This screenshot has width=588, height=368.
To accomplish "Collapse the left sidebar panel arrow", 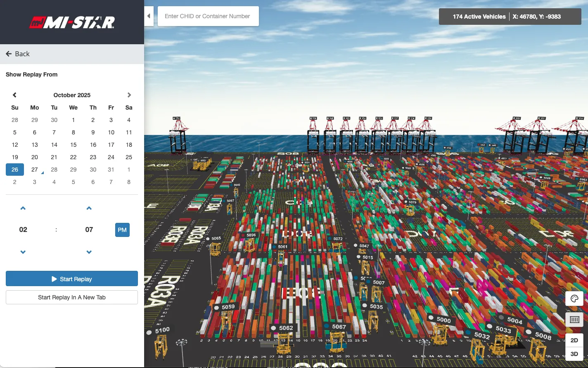I will click(149, 16).
